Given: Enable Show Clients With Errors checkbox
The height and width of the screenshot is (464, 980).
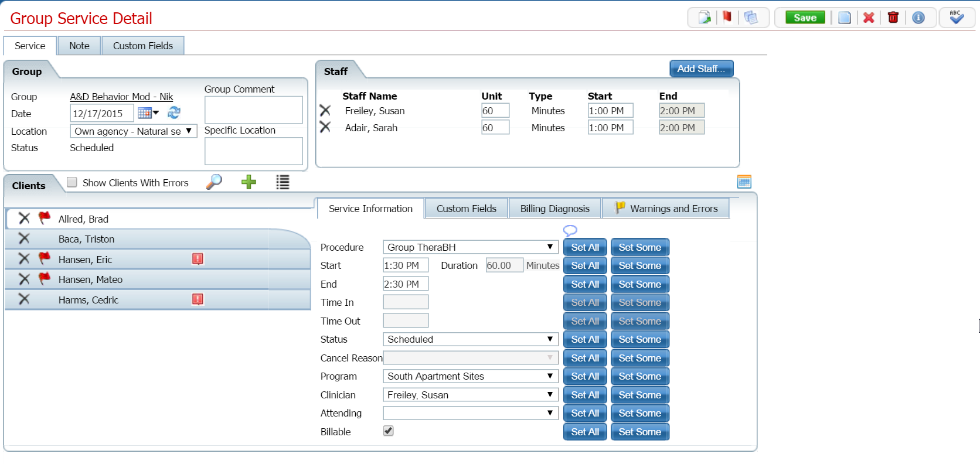Looking at the screenshot, I should [72, 182].
